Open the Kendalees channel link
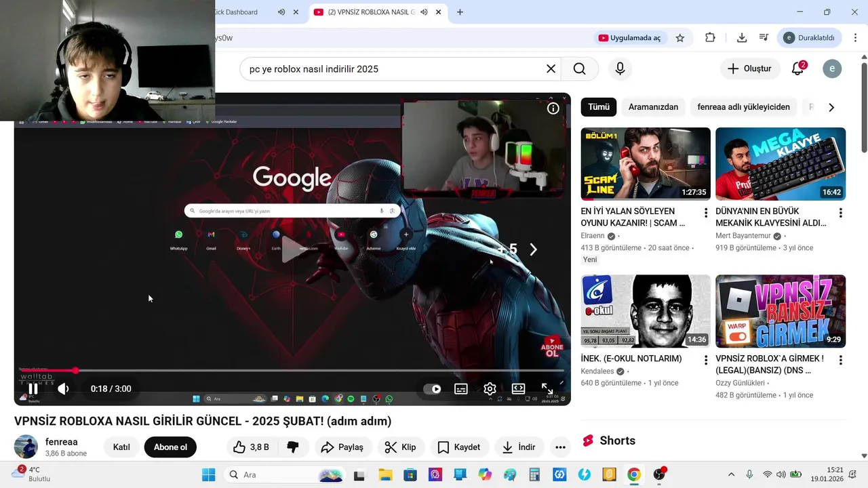 tap(597, 371)
